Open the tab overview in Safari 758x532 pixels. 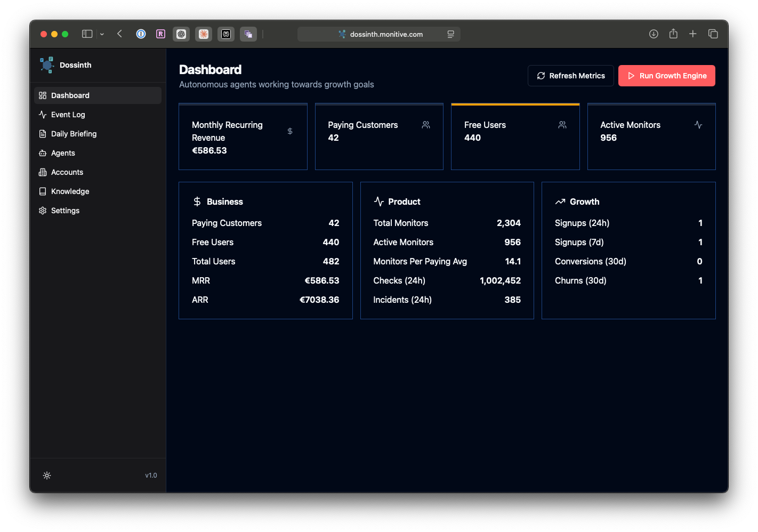[713, 34]
